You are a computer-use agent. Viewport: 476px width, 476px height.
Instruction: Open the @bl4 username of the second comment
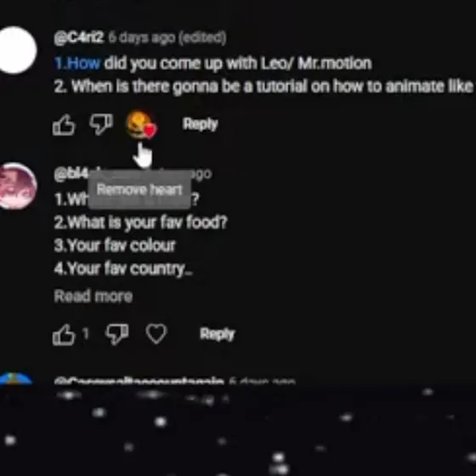point(71,174)
